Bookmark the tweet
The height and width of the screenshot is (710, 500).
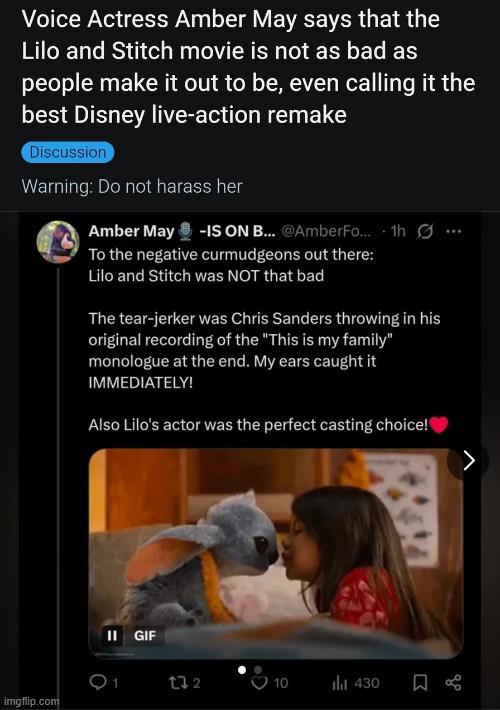[420, 682]
